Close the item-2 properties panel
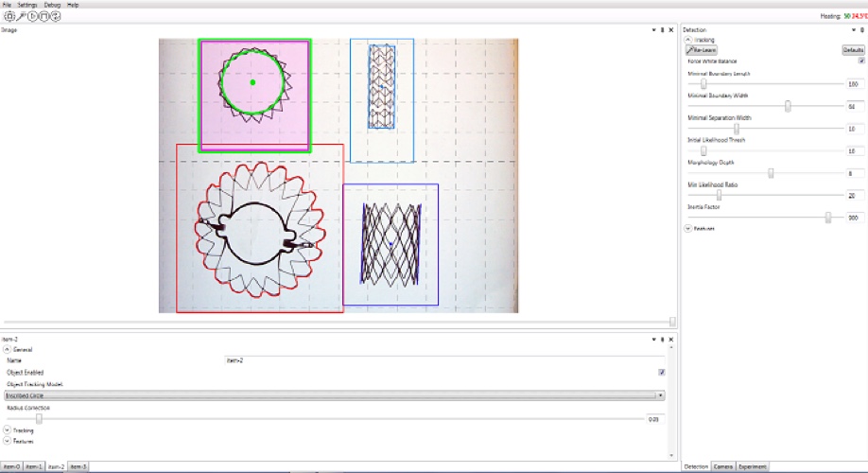Screen dimensions: 868x473 tap(672, 339)
